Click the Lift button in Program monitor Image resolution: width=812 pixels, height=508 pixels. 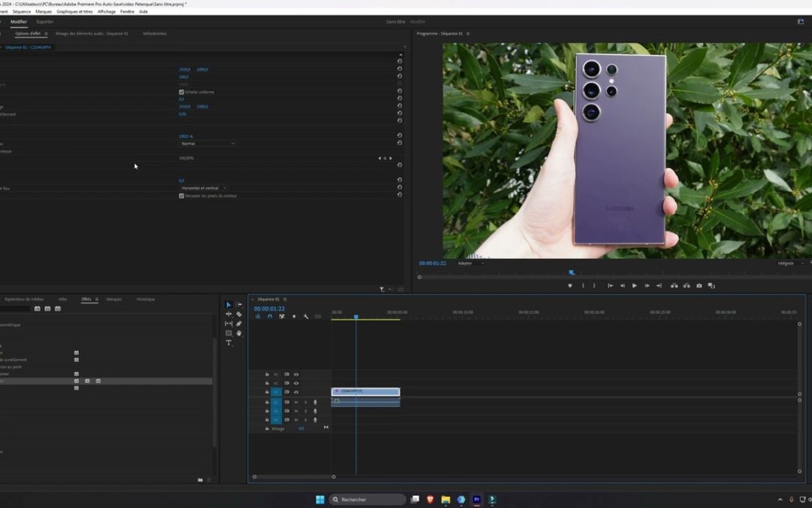pos(674,286)
